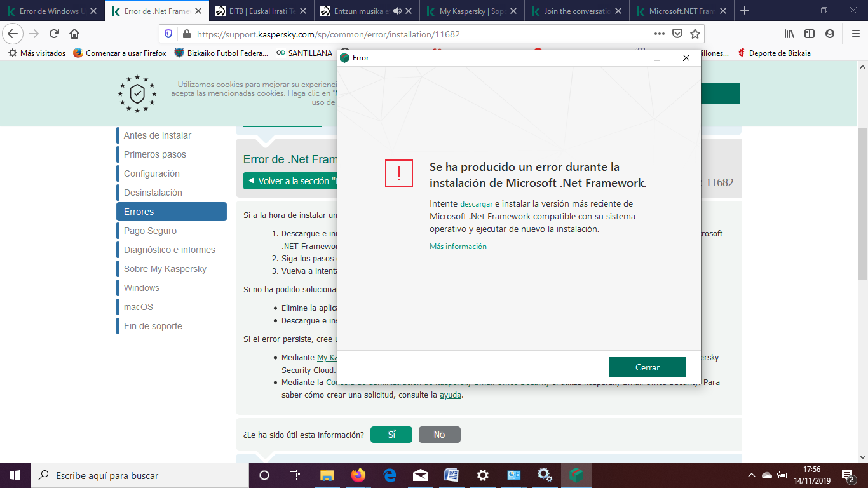Viewport: 868px width, 488px height.
Task: Answer No to the feedback question
Action: pyautogui.click(x=440, y=435)
